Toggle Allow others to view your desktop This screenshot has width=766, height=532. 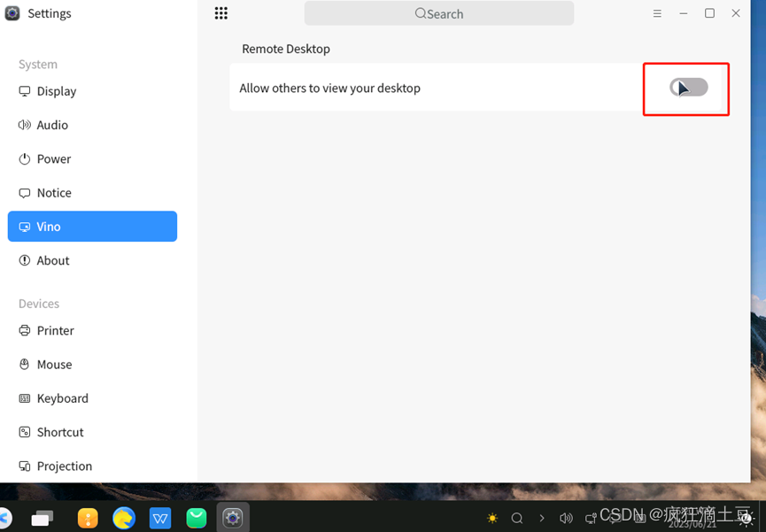tap(688, 88)
